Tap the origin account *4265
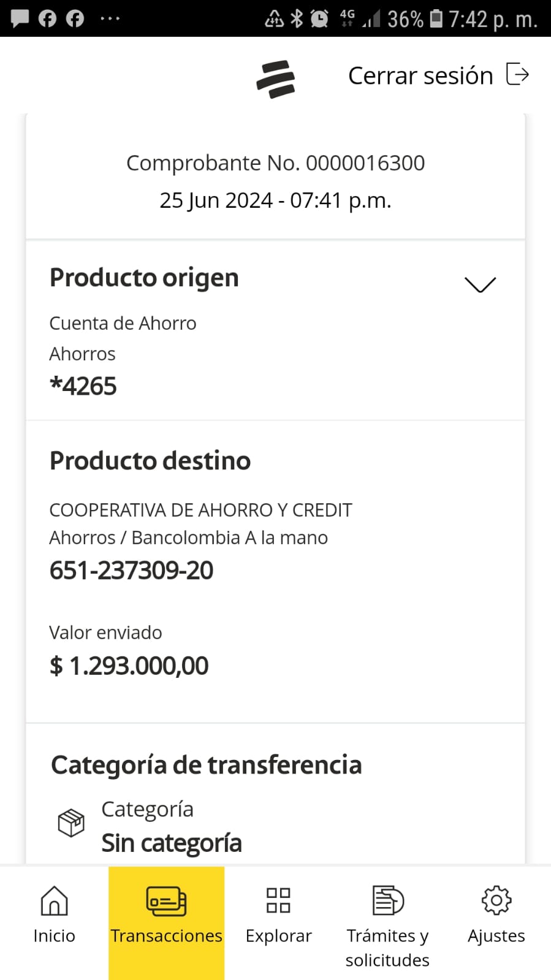This screenshot has height=980, width=551. (x=83, y=386)
